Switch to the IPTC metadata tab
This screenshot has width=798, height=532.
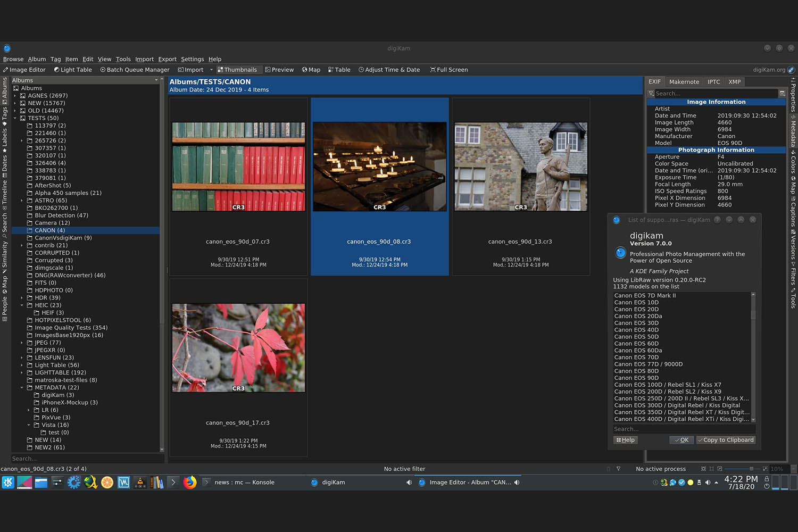pyautogui.click(x=714, y=82)
